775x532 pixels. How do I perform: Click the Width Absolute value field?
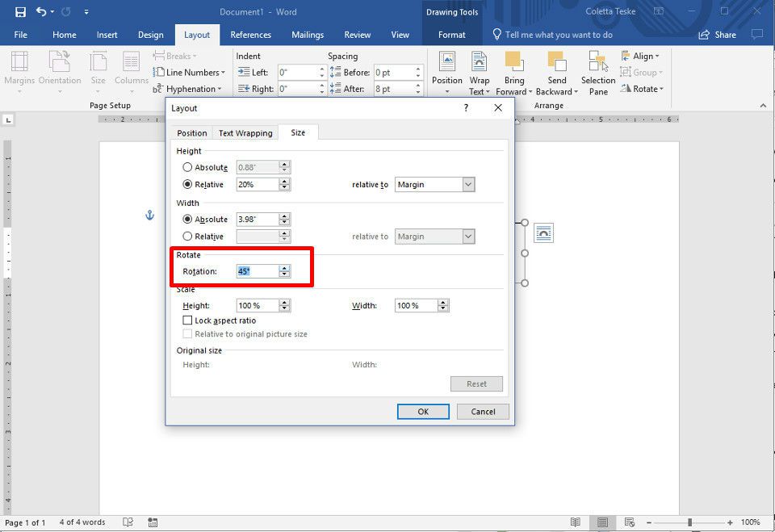click(257, 219)
